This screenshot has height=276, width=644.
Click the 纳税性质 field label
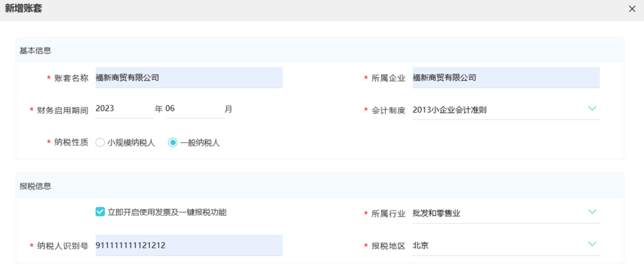(72, 142)
